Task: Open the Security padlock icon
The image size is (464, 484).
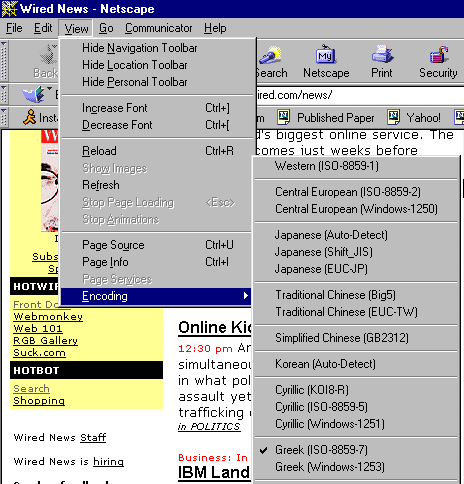Action: pos(438,55)
